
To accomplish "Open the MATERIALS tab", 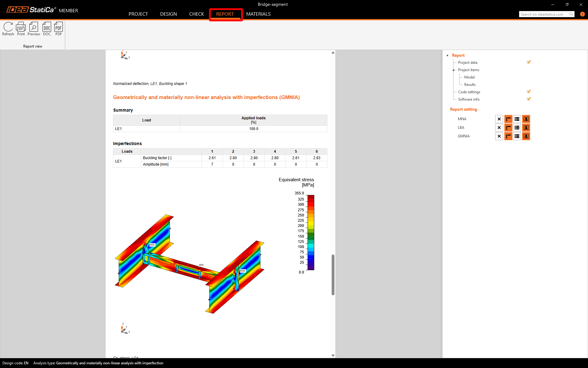I will click(x=258, y=14).
